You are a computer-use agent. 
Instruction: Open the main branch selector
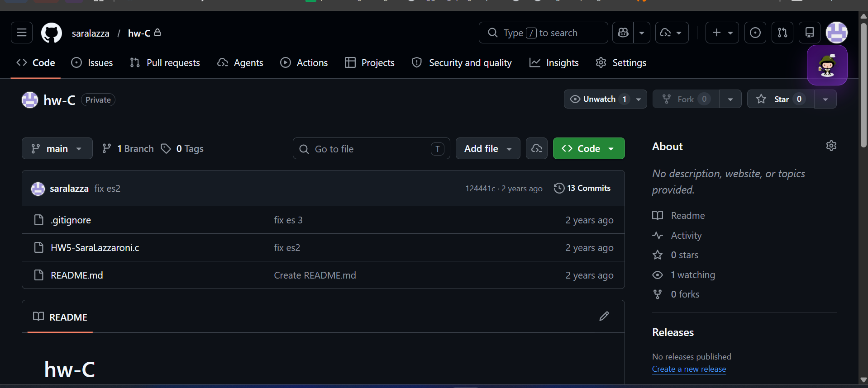tap(57, 148)
